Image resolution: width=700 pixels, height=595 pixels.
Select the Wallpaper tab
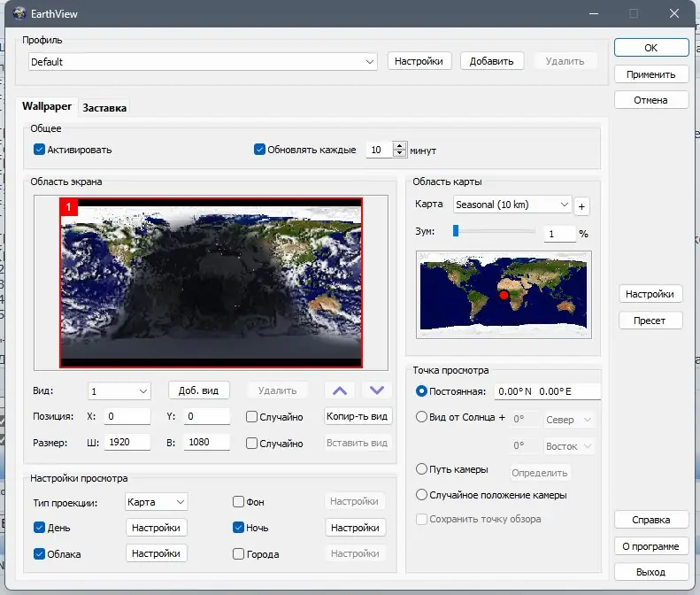point(47,106)
